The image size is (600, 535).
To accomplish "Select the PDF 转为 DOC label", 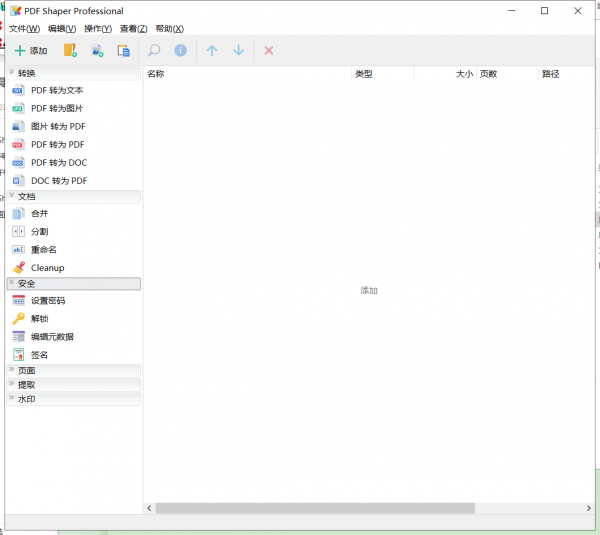I will tap(59, 163).
